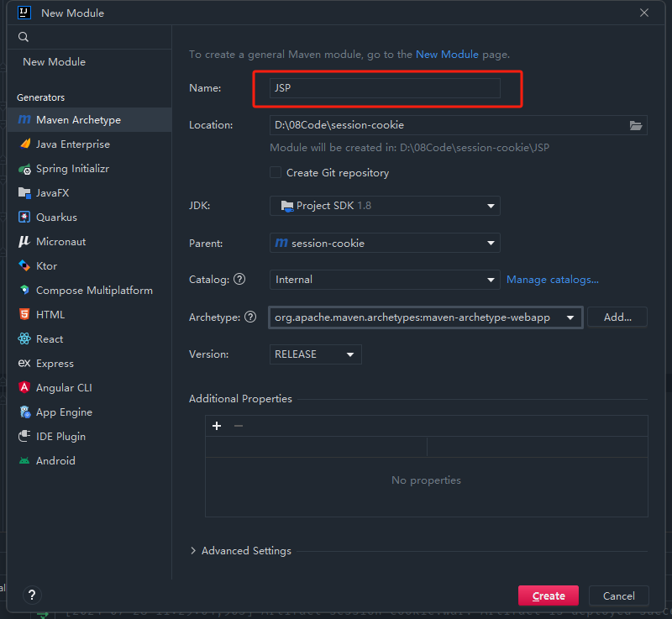Click the IntelliJ IDEA logo in title bar
Viewport: 672px width, 619px height.
pyautogui.click(x=24, y=13)
